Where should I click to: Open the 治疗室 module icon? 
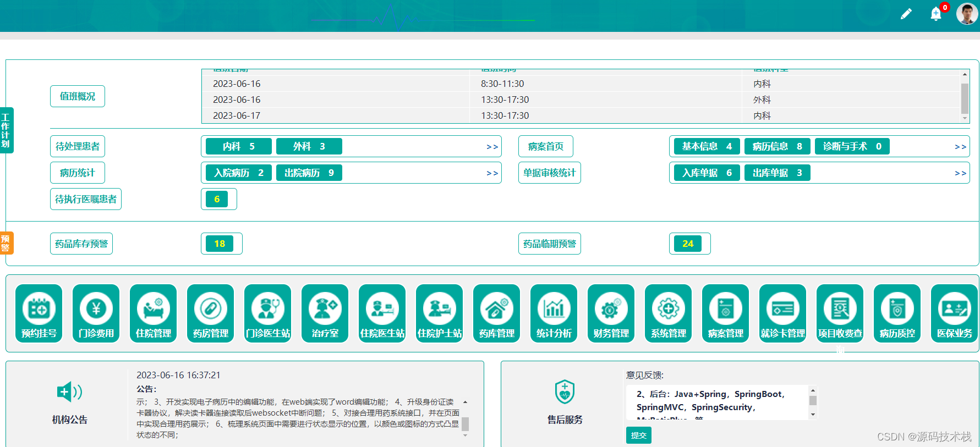(x=325, y=313)
